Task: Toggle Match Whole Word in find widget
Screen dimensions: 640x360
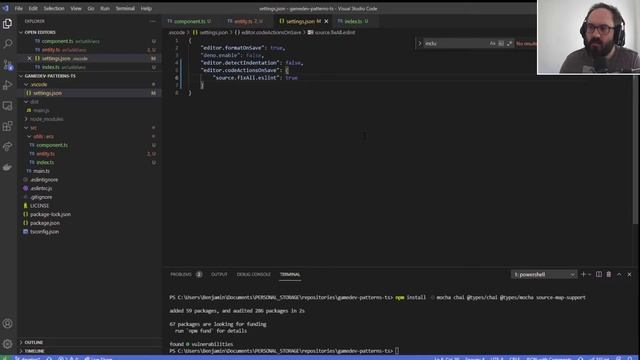Action: [x=501, y=43]
